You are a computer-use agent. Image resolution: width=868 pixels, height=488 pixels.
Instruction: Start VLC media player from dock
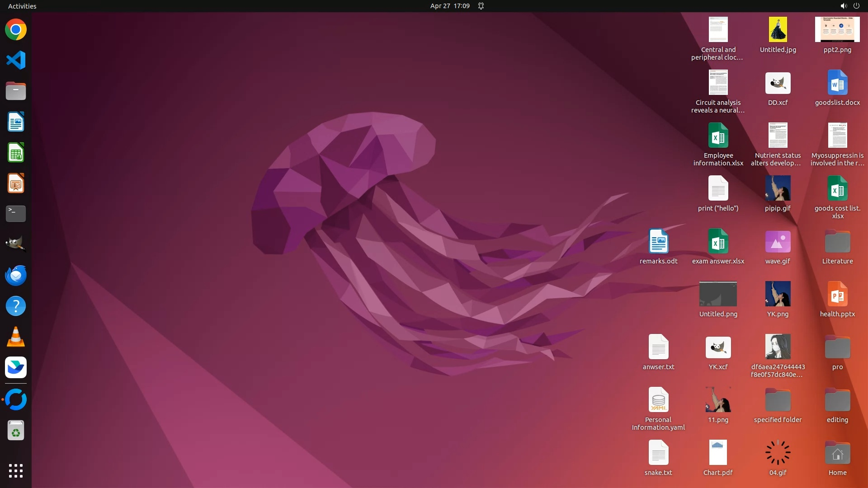click(16, 337)
